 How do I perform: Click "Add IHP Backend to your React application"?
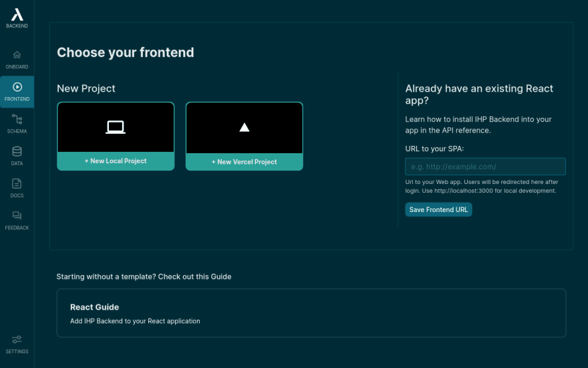pyautogui.click(x=135, y=321)
